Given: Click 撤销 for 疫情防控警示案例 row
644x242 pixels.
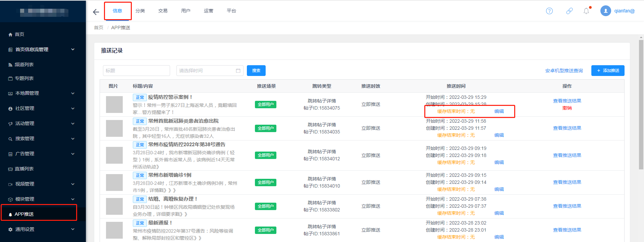Looking at the screenshot, I should tap(567, 108).
